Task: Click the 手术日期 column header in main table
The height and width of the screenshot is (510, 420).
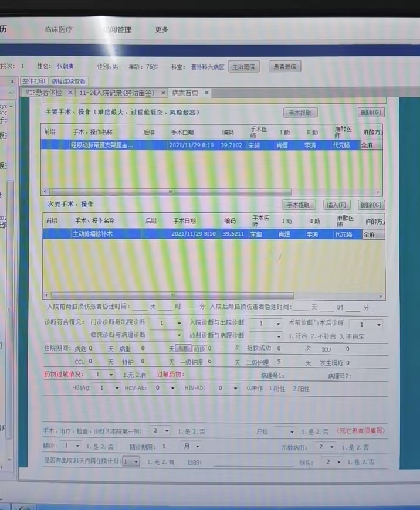Action: click(182, 132)
